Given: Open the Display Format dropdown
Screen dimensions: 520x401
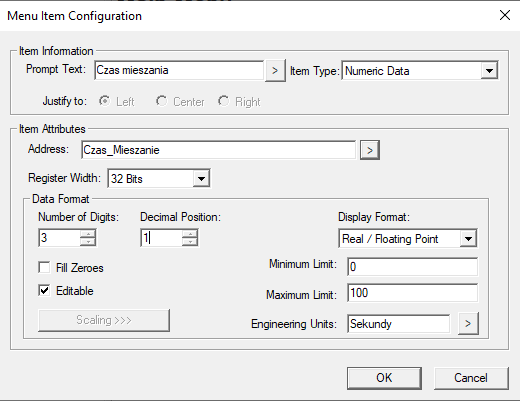Looking at the screenshot, I should (x=468, y=239).
